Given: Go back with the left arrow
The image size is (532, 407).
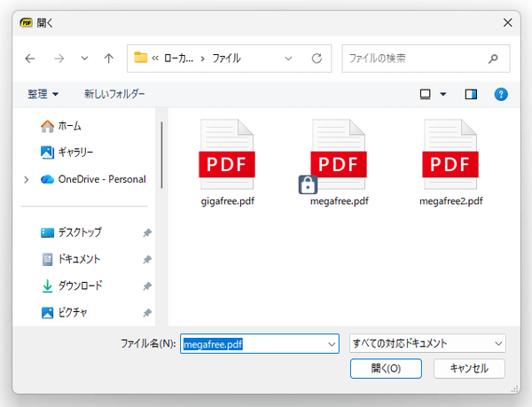Looking at the screenshot, I should coord(30,59).
